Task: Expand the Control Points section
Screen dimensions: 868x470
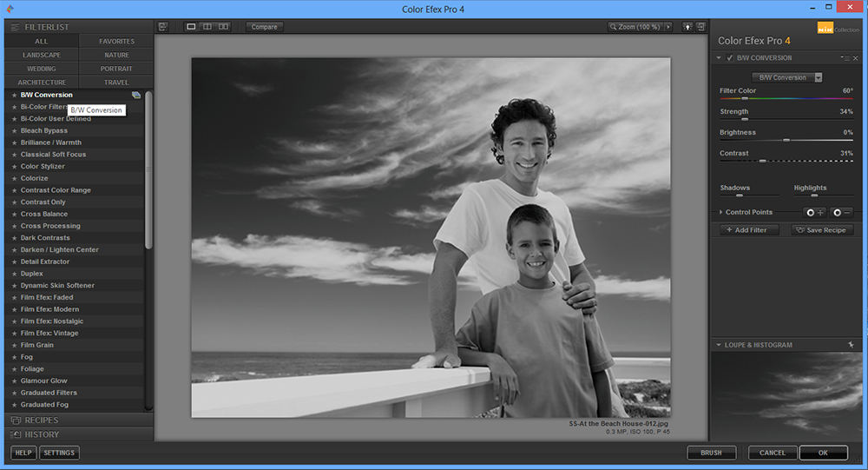Action: [x=720, y=212]
